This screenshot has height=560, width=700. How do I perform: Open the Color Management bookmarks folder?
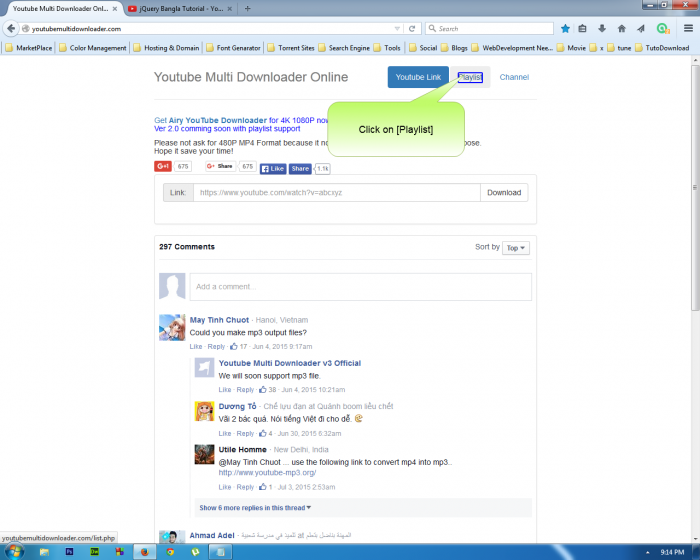[x=93, y=48]
